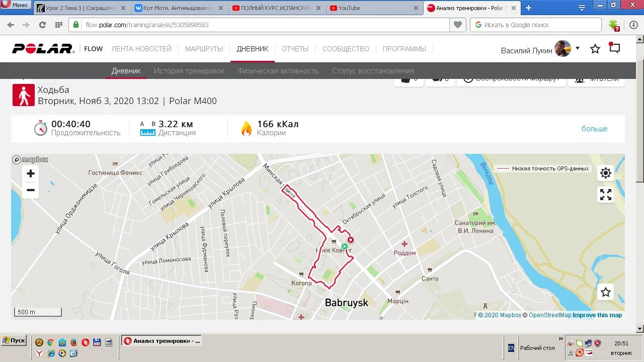
Task: Open the ПРОГРАММЫ menu
Action: coord(404,49)
